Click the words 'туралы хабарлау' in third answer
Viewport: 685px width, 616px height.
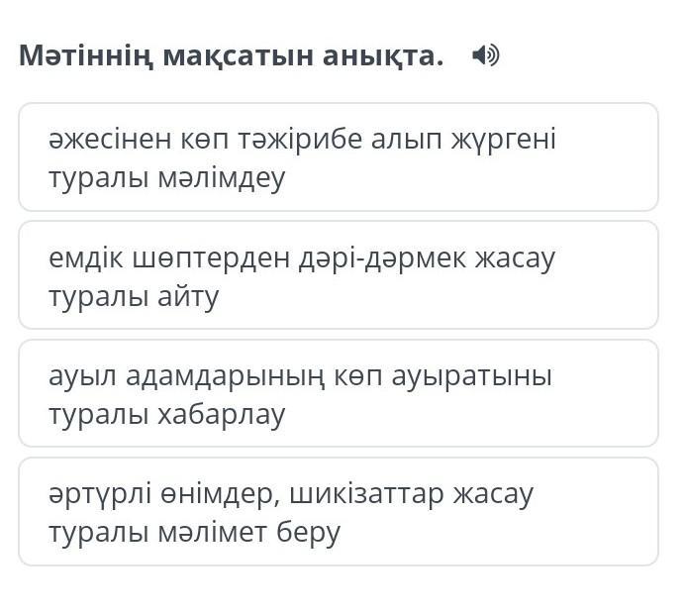click(x=167, y=415)
